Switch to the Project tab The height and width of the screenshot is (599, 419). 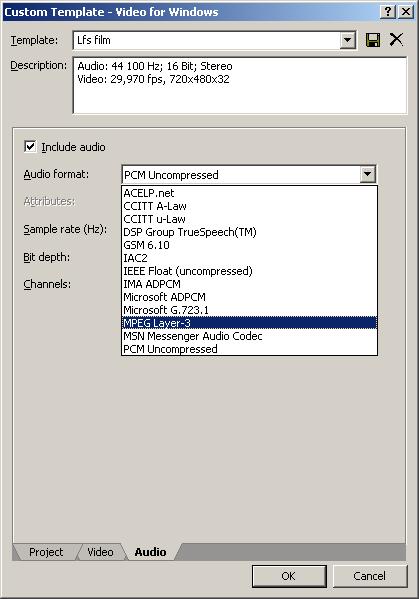point(46,552)
